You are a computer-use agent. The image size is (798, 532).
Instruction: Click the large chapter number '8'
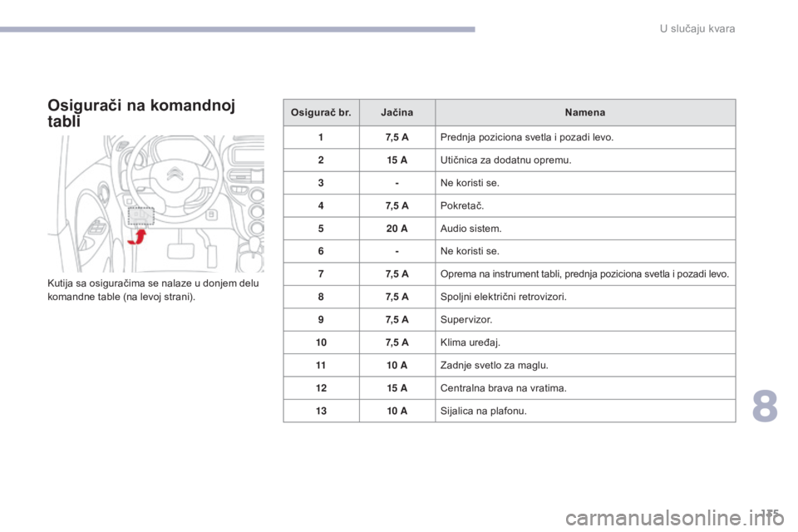(x=765, y=406)
